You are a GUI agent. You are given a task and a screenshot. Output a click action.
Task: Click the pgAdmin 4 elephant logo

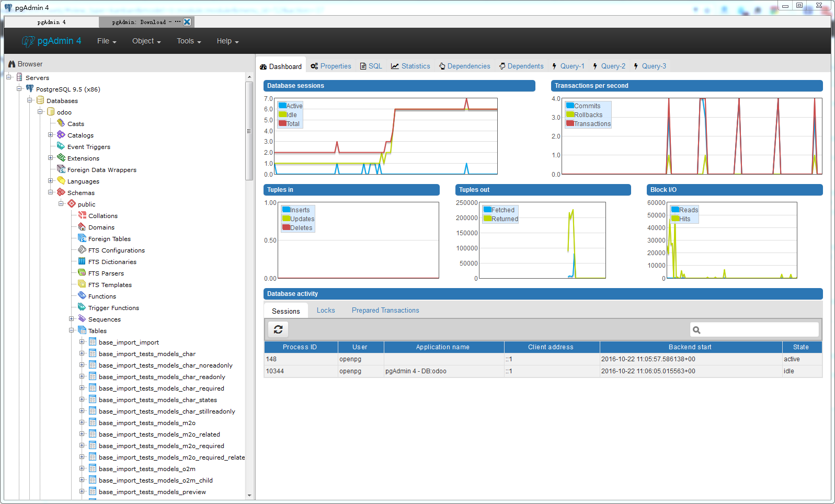point(28,41)
